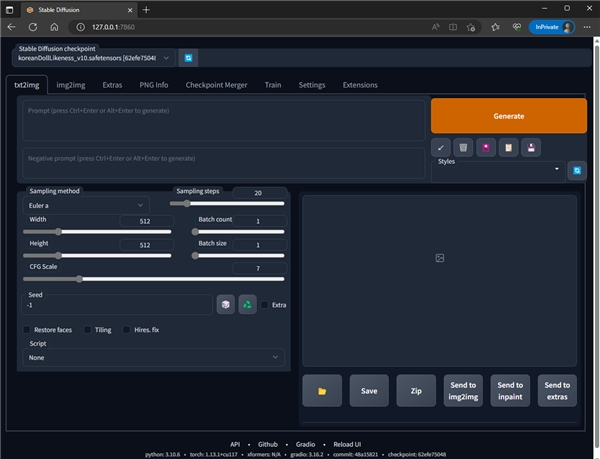
Task: Randomize seed with dice icon
Action: tap(226, 304)
